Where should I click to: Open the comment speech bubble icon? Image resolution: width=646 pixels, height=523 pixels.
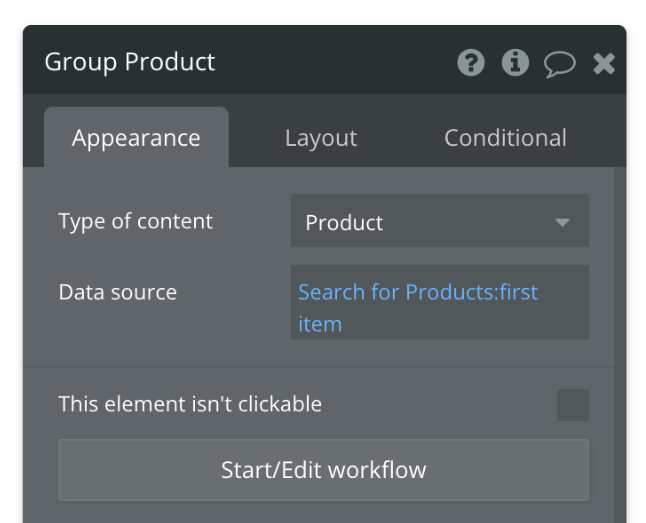click(559, 64)
